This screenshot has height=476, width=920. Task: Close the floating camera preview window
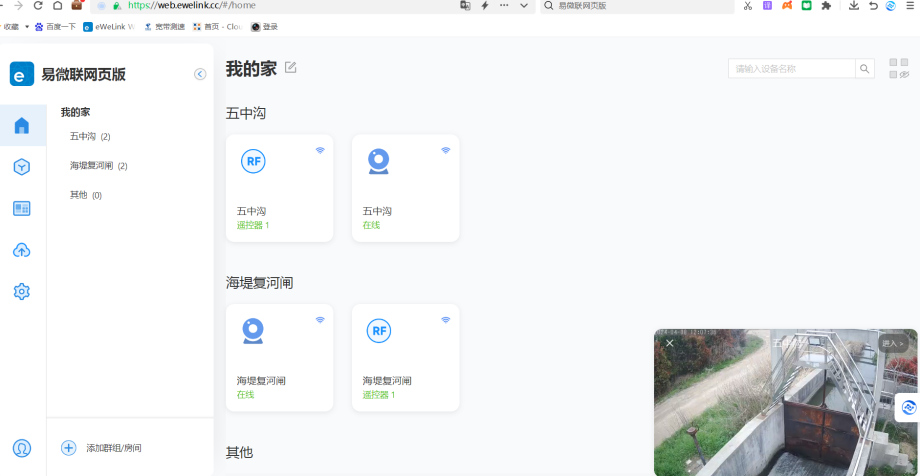670,343
